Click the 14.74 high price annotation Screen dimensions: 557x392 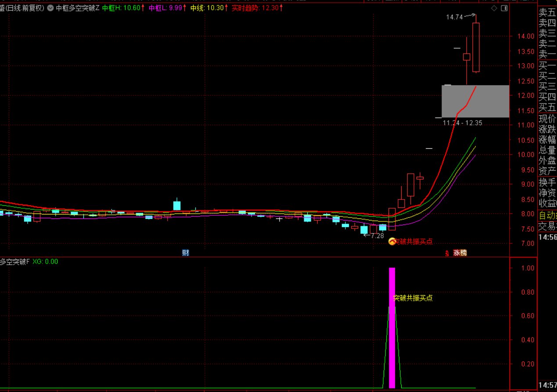[454, 17]
